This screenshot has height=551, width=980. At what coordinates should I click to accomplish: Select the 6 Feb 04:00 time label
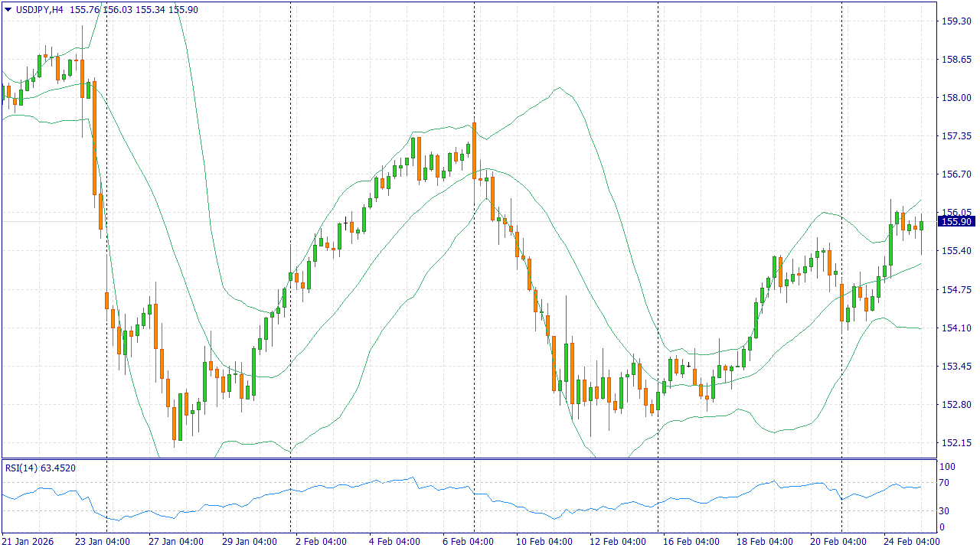469,542
